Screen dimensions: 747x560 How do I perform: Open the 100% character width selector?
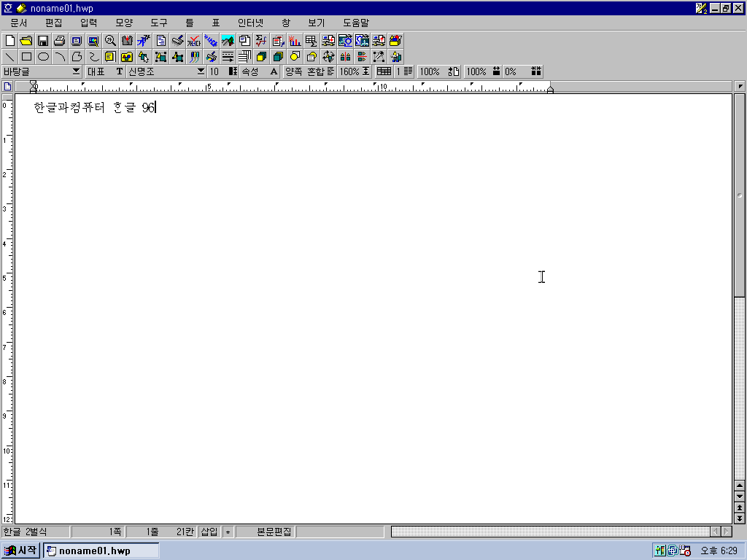coord(484,71)
